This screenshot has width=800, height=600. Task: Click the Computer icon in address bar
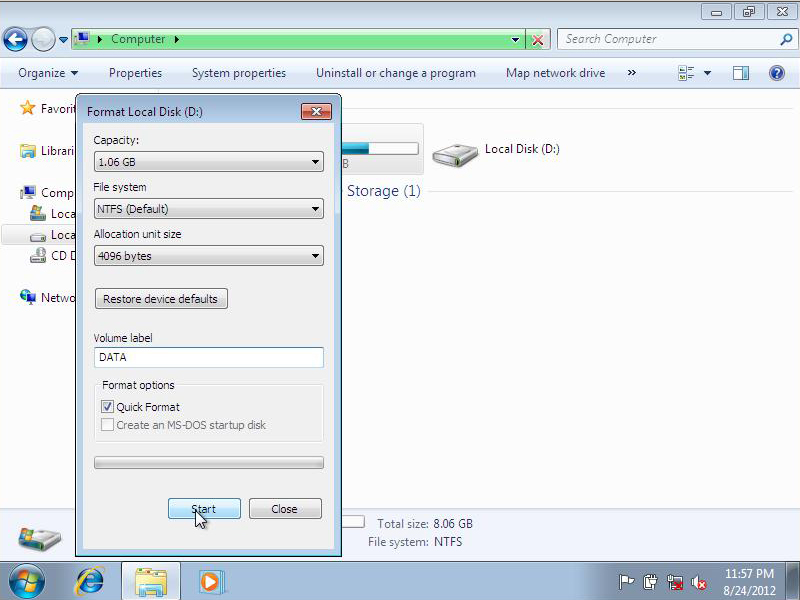(x=82, y=39)
